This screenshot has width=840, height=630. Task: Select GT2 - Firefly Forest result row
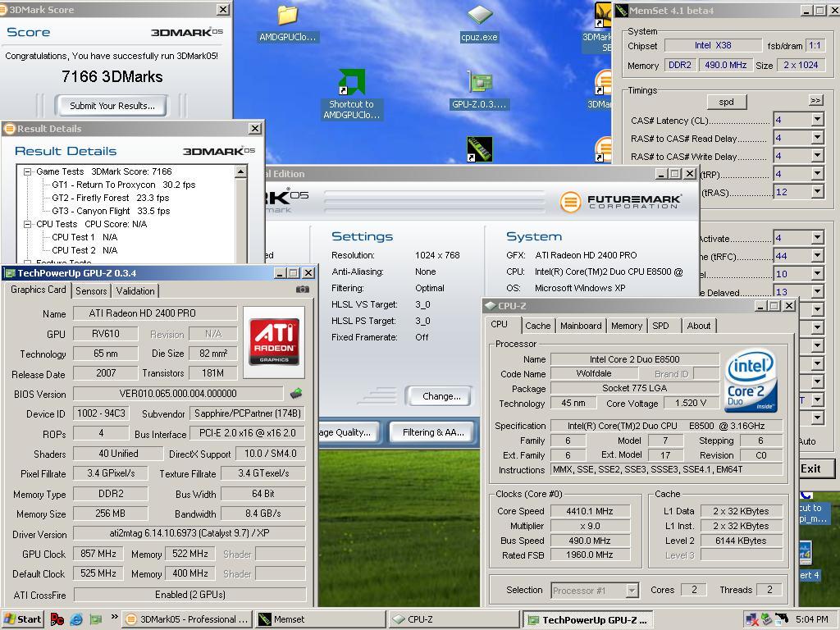(x=111, y=198)
